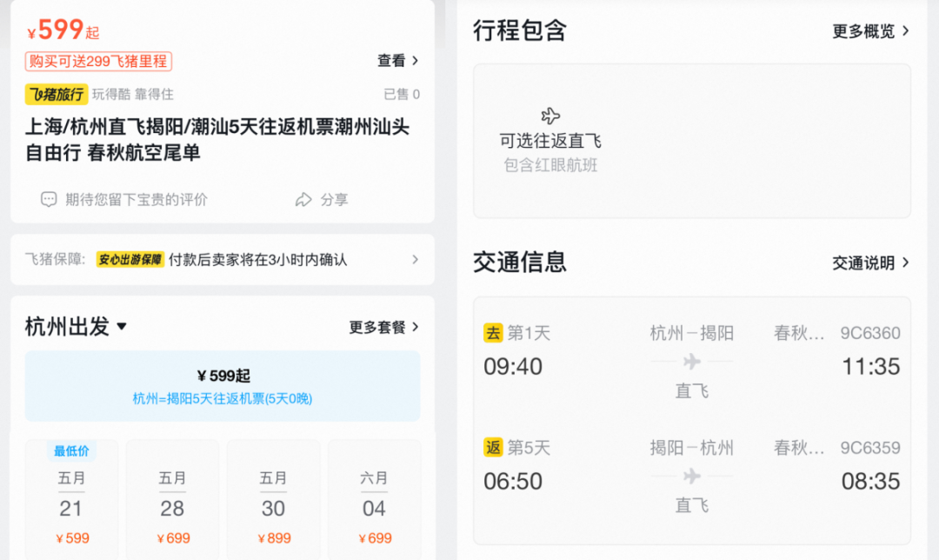Click arrival time 11:35
The height and width of the screenshot is (560, 939).
(x=870, y=367)
